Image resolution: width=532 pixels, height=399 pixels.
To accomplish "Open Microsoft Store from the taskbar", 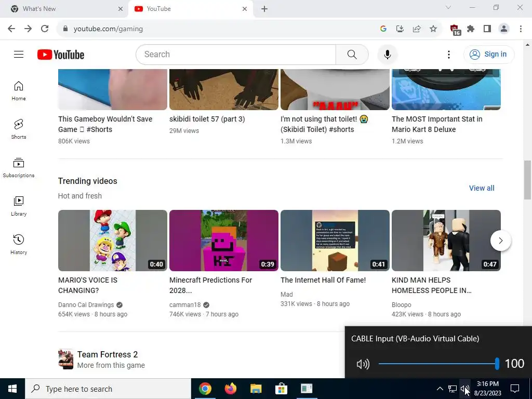I will pos(281,389).
